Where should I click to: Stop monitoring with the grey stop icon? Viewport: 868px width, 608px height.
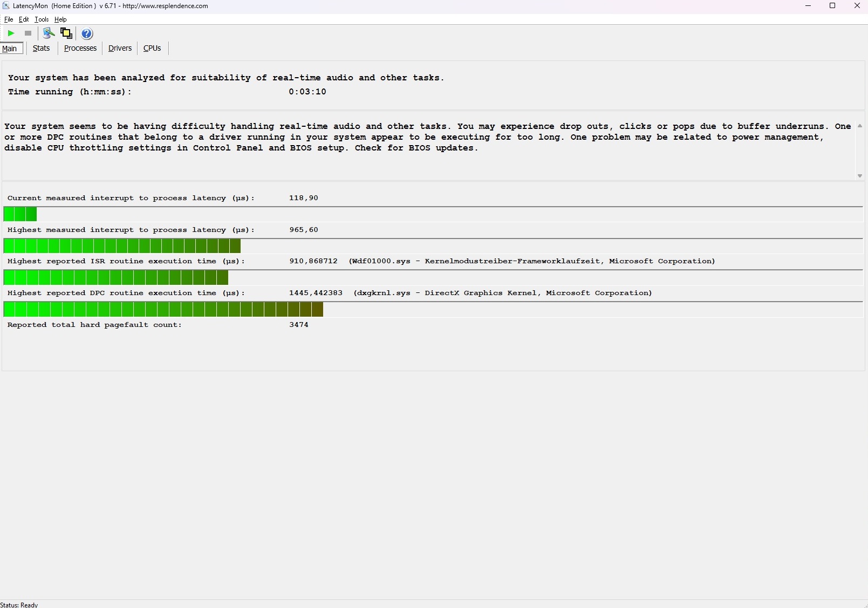pyautogui.click(x=28, y=33)
